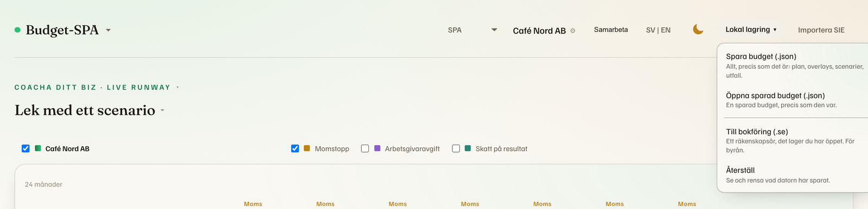Expand the Lek med ett scenario dropdown
This screenshot has height=209, width=868.
[162, 110]
